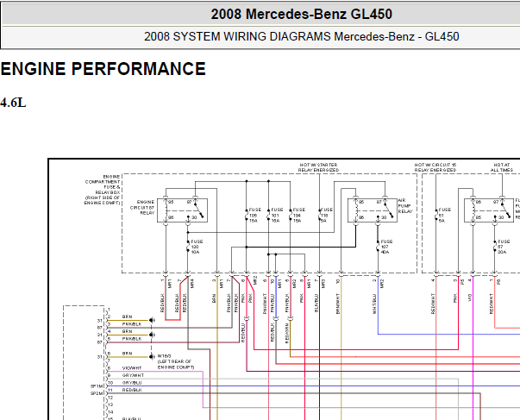Image resolution: width=520 pixels, height=420 pixels.
Task: Click the RED/BLK wire label at pin 11
Action: coord(132,390)
